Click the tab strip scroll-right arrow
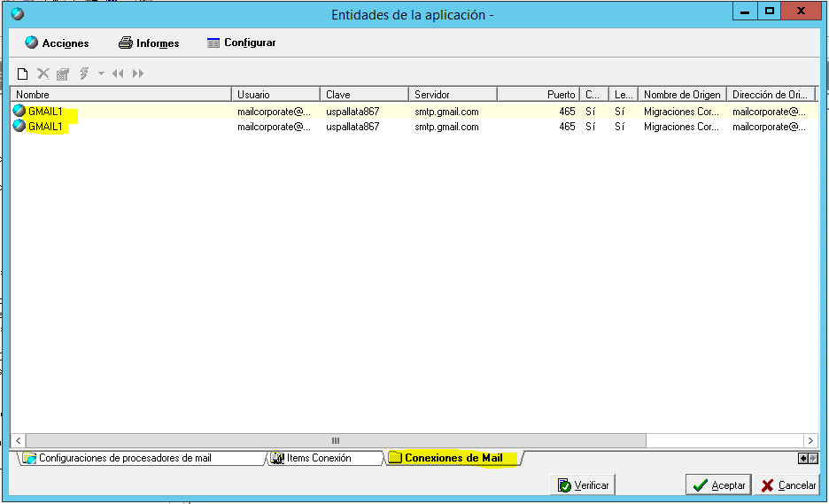Image resolution: width=829 pixels, height=504 pixels. [813, 459]
